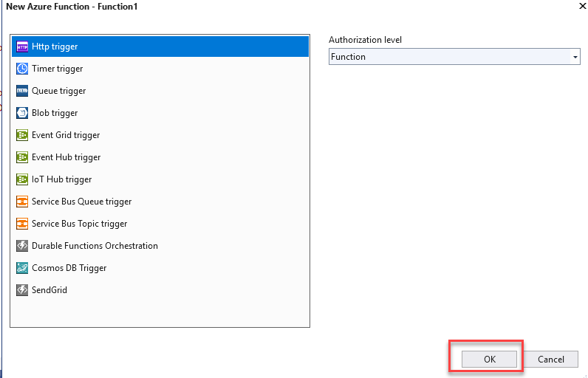Click the Durable Functions Orchestration icon

[22, 246]
